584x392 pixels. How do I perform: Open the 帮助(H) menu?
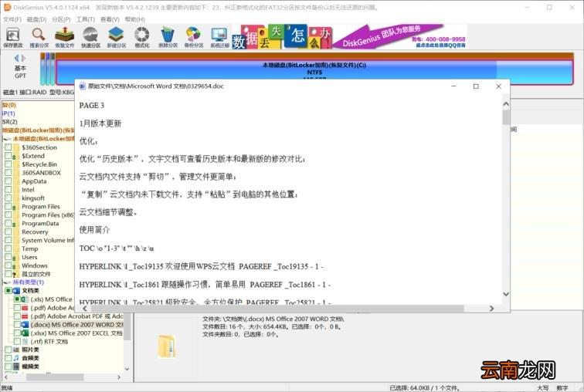134,19
